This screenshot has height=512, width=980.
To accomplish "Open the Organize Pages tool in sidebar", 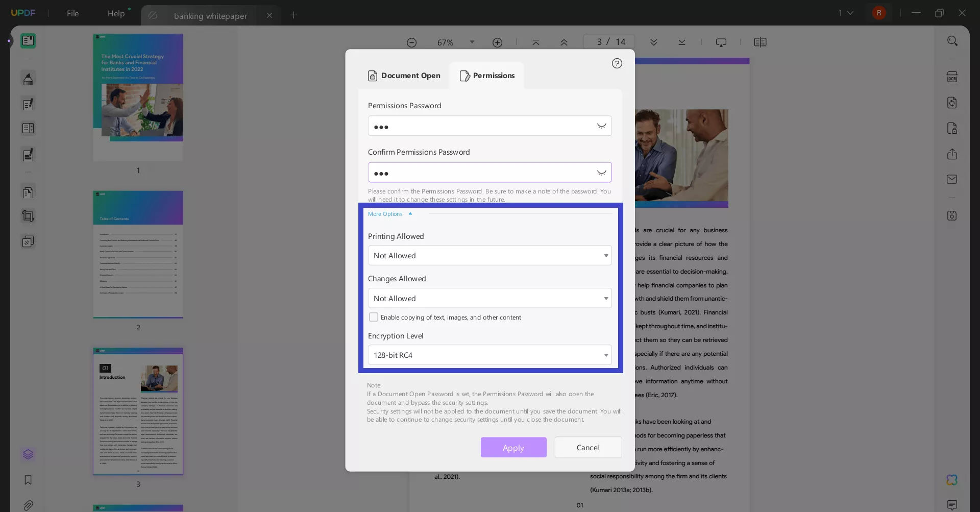I will pos(28,192).
